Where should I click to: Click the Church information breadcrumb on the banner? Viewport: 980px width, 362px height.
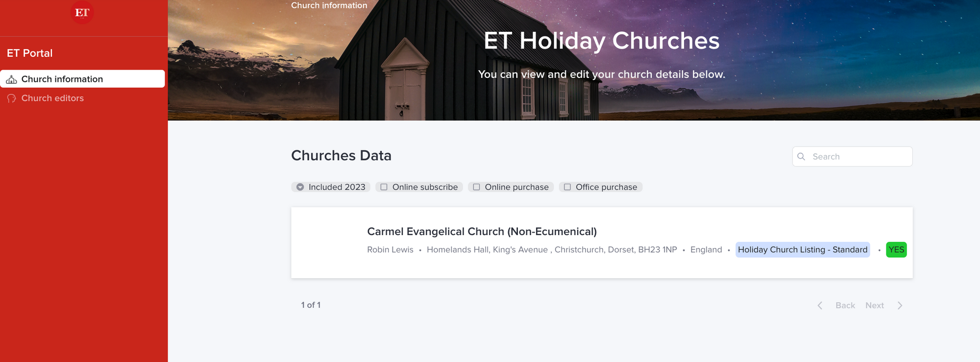329,5
